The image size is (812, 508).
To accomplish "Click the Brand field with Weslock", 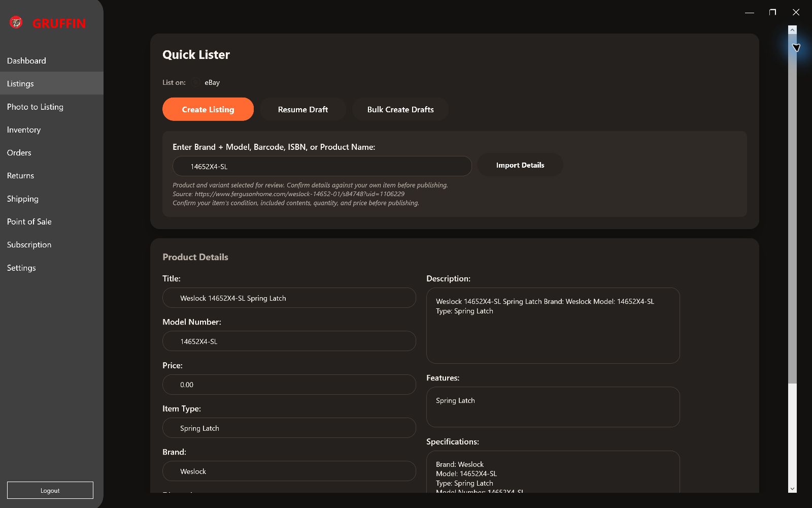I will [289, 471].
